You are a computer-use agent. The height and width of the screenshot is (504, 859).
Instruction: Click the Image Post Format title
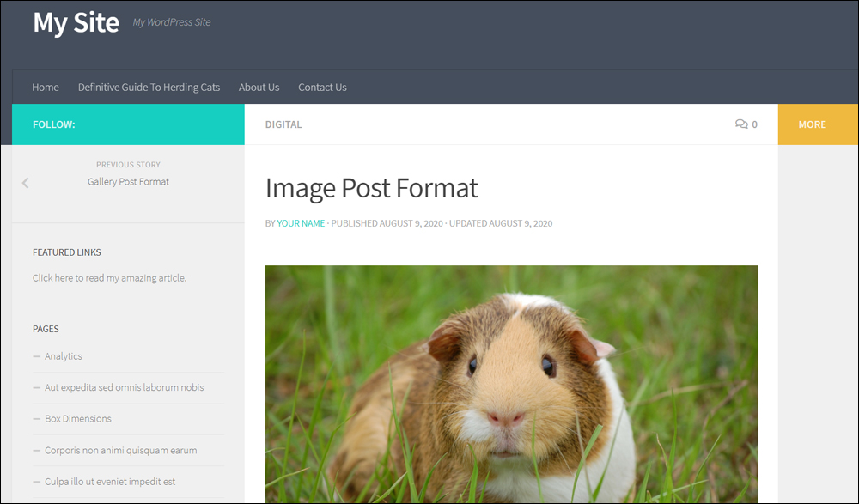coord(371,188)
